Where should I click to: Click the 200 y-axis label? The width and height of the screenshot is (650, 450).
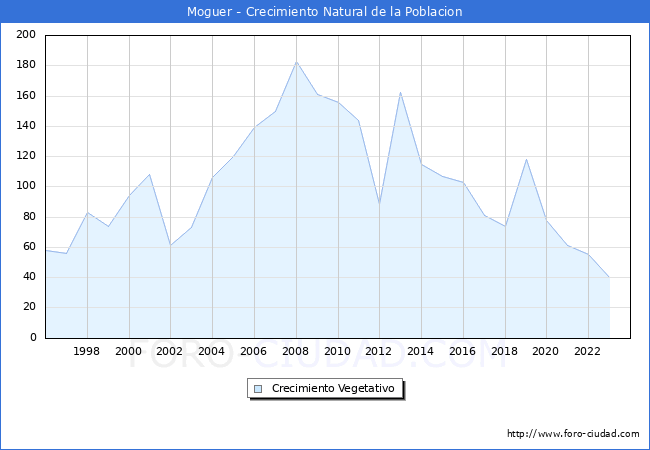pos(26,35)
